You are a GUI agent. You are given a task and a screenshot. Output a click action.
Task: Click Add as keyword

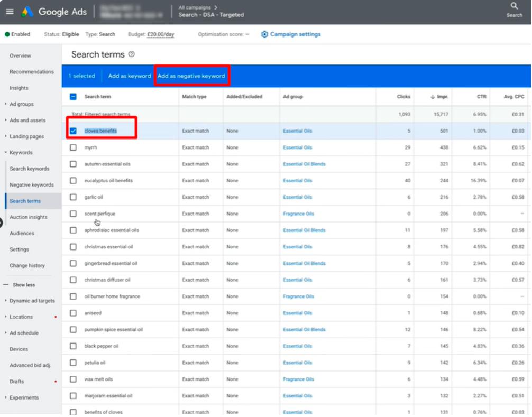point(129,76)
